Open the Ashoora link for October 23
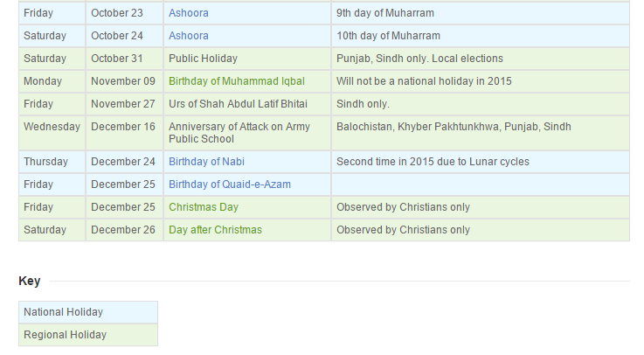This screenshot has width=644, height=355. (x=189, y=13)
